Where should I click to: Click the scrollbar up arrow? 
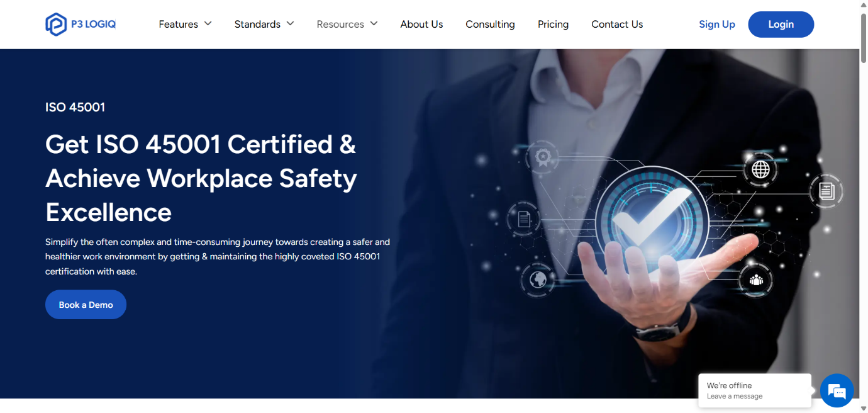(863, 5)
